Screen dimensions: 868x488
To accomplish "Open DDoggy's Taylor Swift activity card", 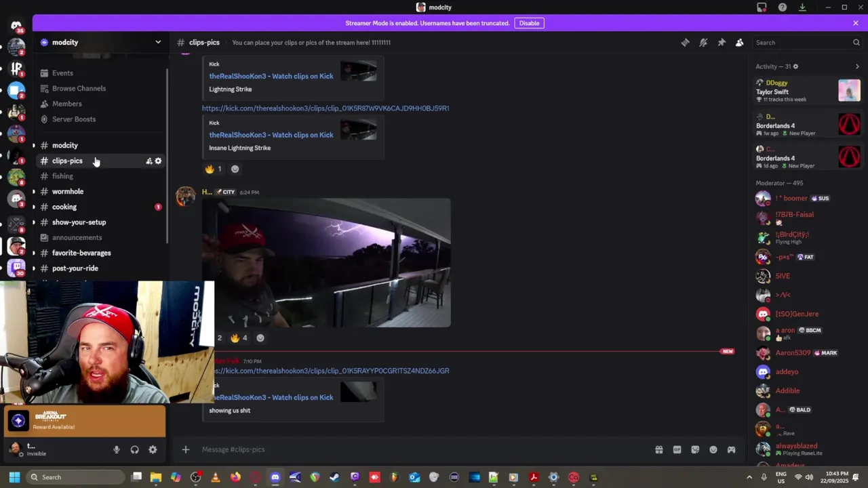I will point(808,91).
